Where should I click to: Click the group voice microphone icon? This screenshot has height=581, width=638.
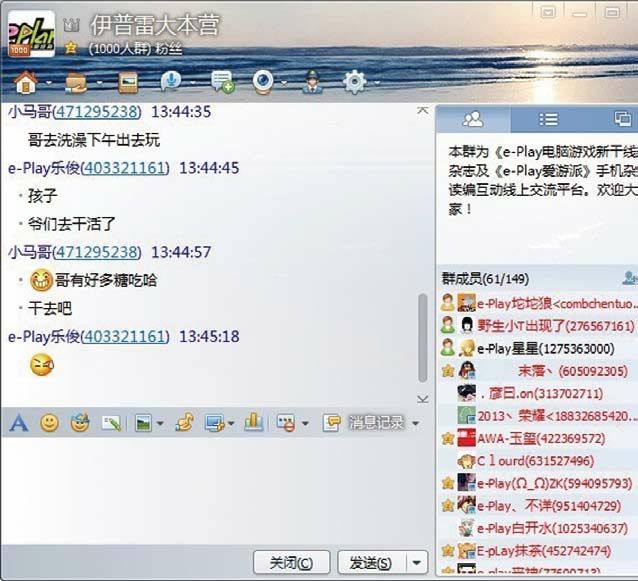[x=169, y=81]
